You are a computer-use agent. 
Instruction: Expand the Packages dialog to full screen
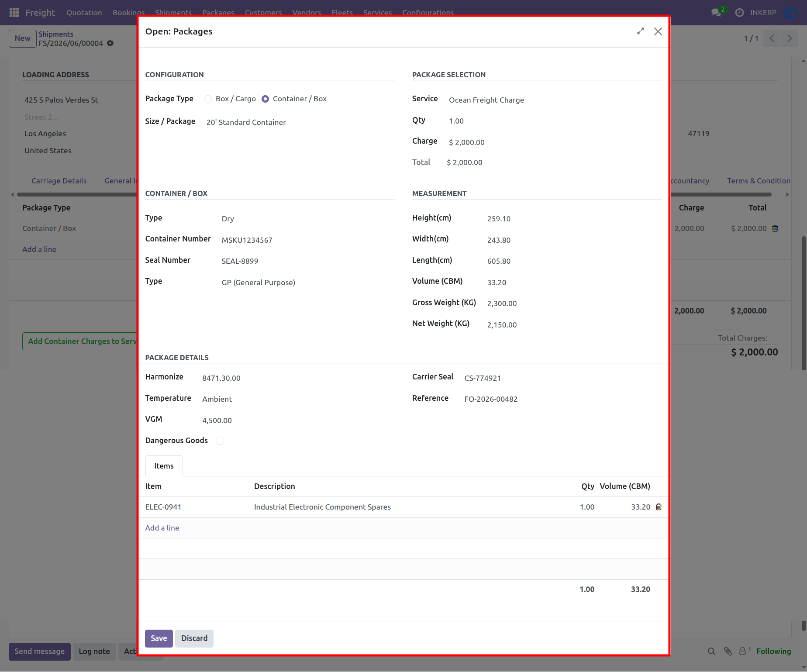pos(640,31)
